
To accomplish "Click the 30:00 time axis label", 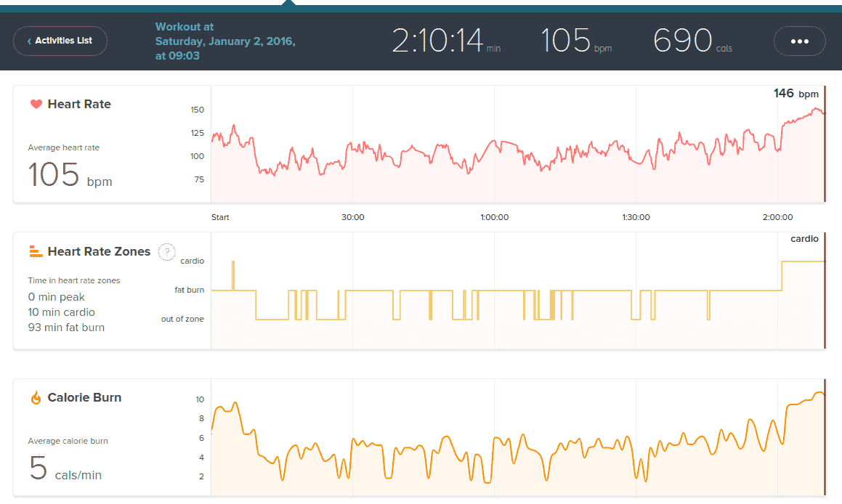I will [x=353, y=217].
